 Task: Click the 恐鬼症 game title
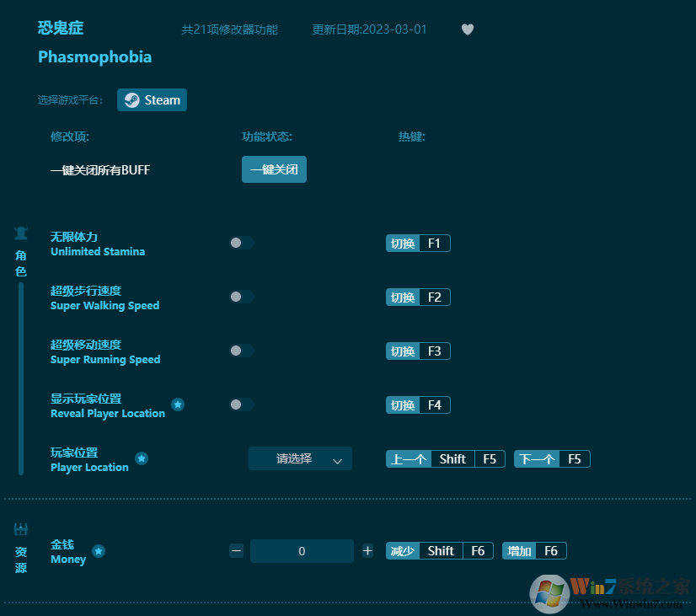coord(61,28)
